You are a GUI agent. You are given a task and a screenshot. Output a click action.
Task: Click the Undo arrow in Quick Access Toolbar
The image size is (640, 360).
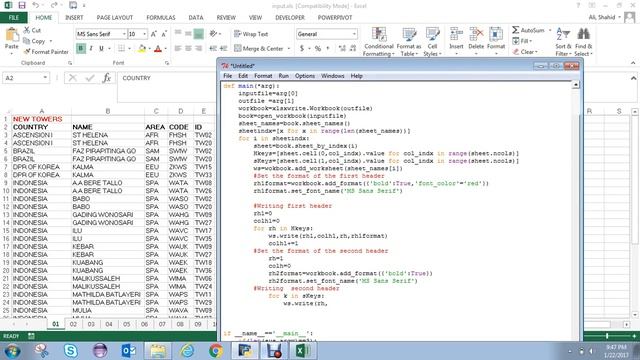pyautogui.click(x=36, y=5)
